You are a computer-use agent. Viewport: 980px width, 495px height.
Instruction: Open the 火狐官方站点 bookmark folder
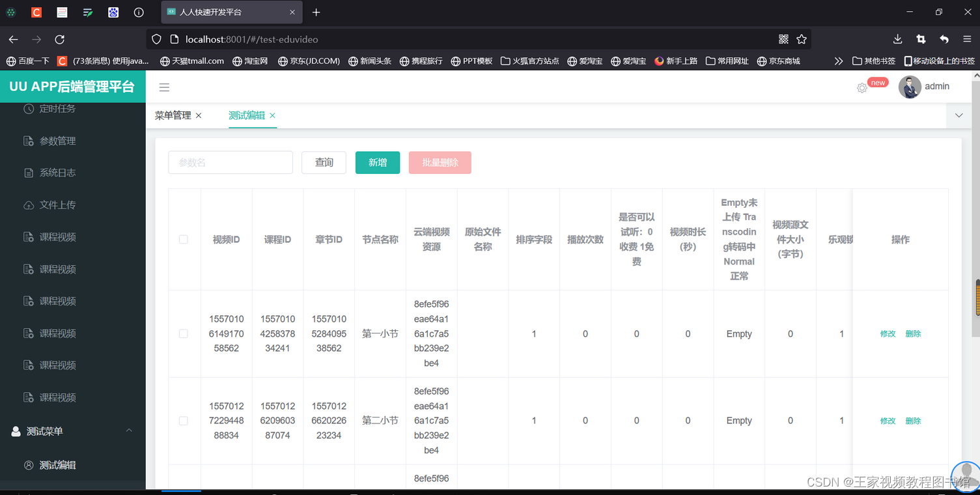click(530, 61)
